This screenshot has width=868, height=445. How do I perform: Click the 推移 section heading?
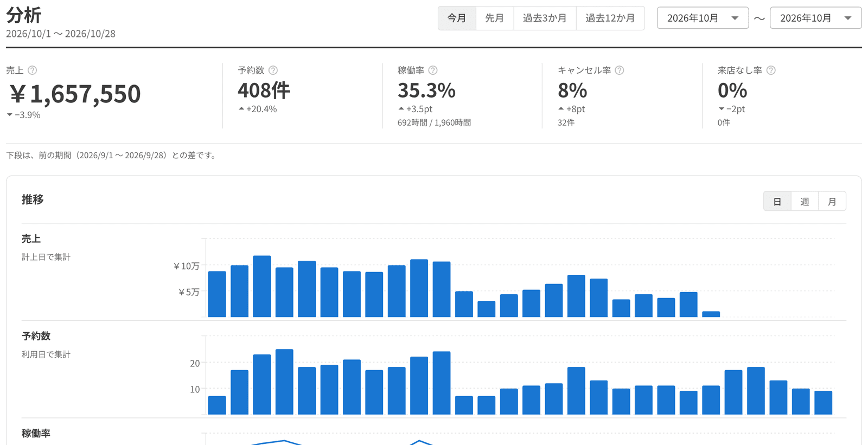point(33,199)
